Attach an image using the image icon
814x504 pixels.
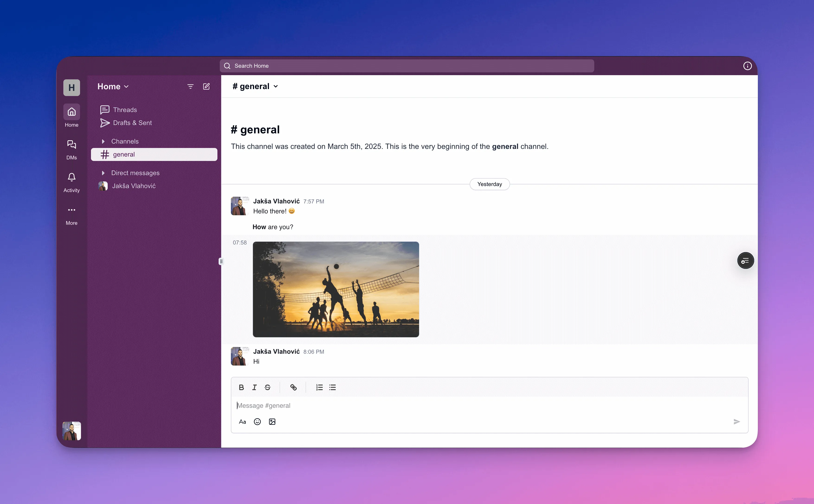pos(272,421)
